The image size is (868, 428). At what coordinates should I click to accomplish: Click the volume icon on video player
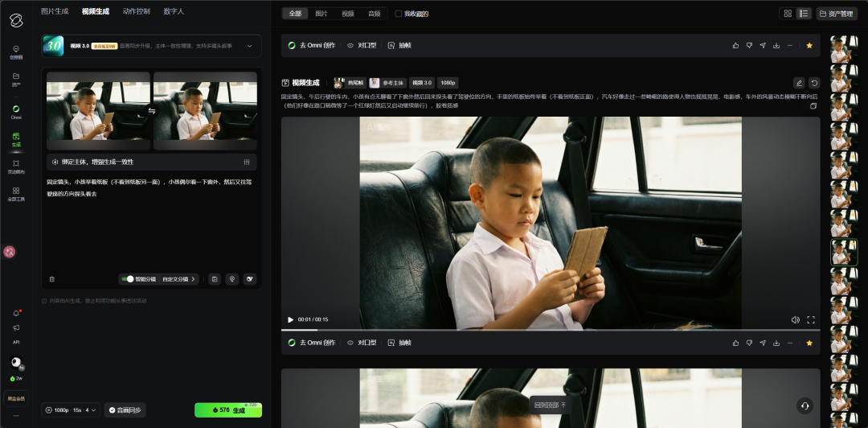click(795, 319)
